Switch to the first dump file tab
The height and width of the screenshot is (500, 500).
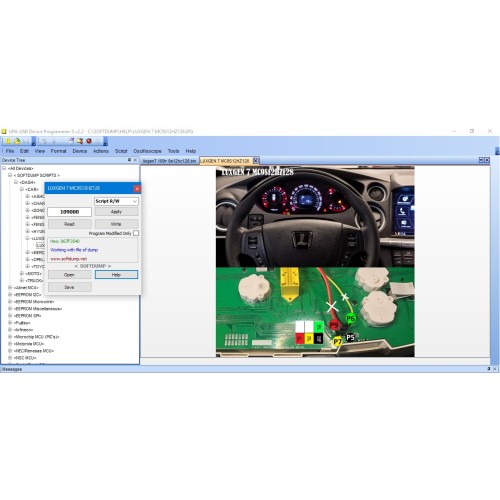pyautogui.click(x=169, y=161)
